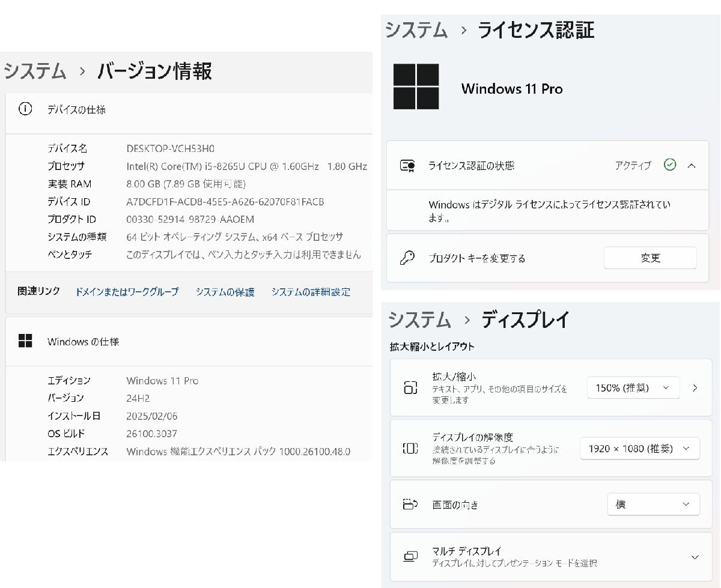
Task: Click the マルチディスプレイ icon
Action: [x=411, y=556]
